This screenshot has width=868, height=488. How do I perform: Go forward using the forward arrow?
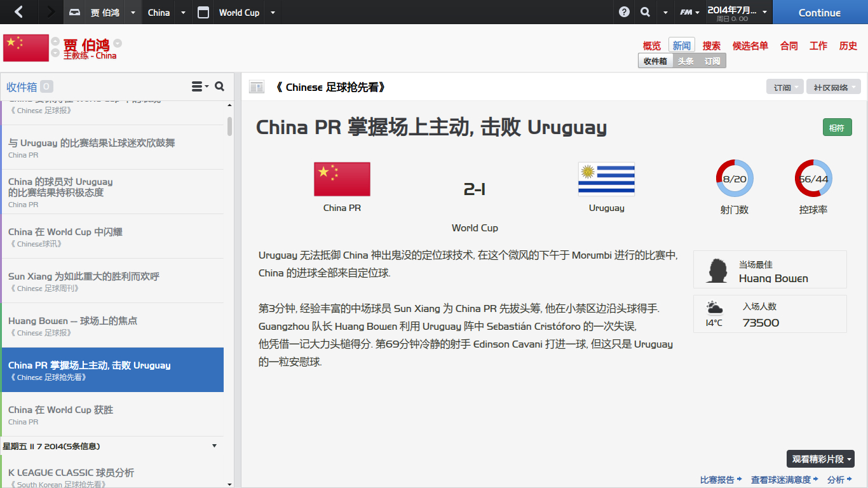point(50,12)
